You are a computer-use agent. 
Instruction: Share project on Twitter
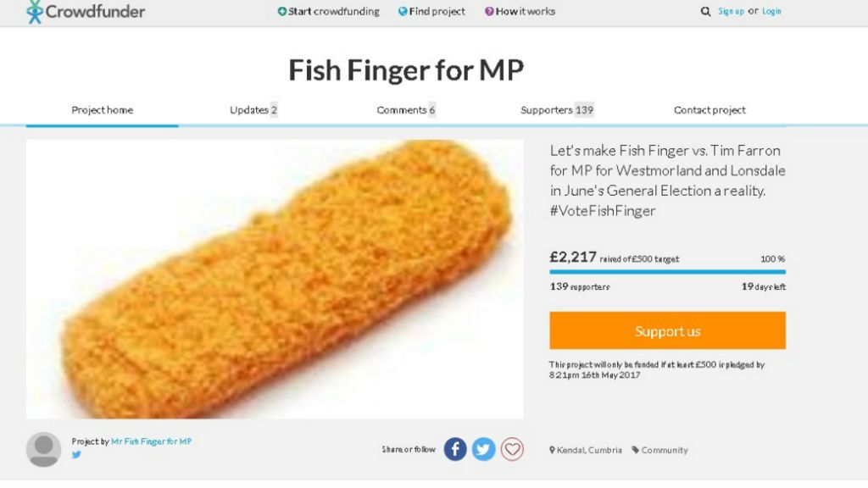(483, 449)
